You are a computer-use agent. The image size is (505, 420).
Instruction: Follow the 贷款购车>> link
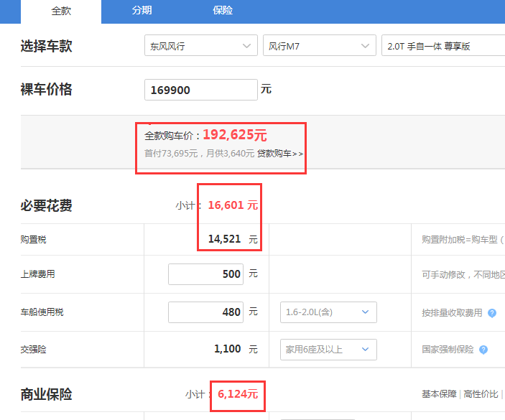tap(280, 154)
